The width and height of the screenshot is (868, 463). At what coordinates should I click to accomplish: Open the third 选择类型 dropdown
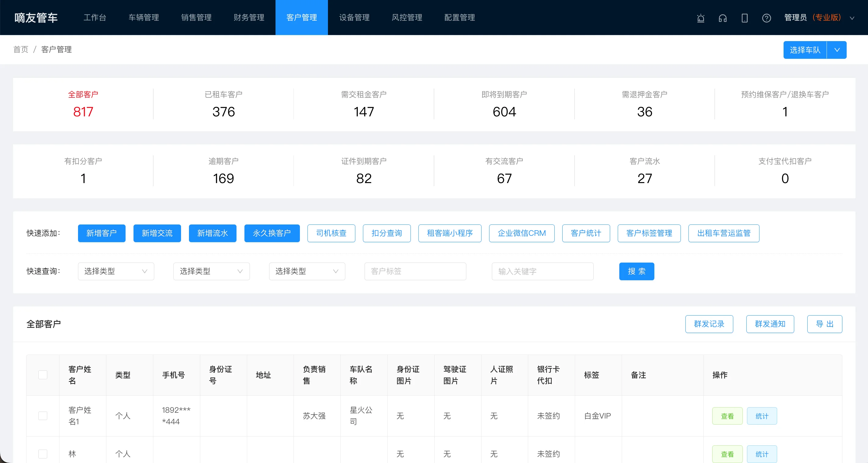(x=307, y=271)
